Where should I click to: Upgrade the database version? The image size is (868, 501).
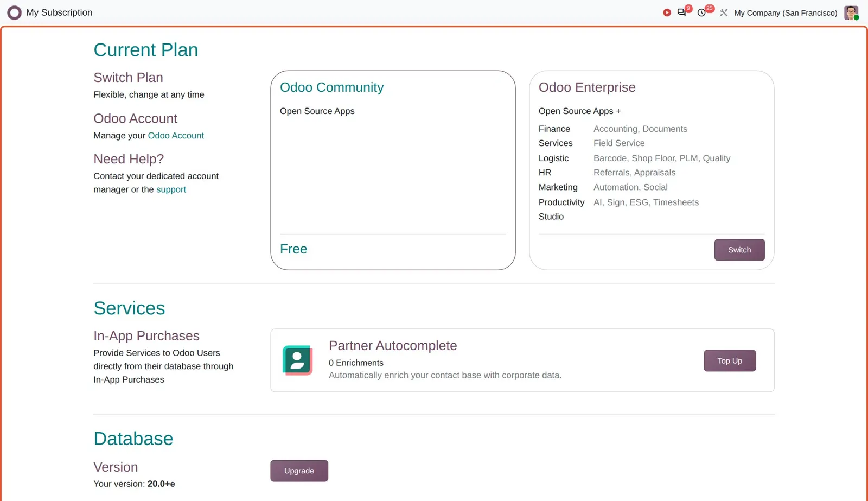(x=299, y=471)
